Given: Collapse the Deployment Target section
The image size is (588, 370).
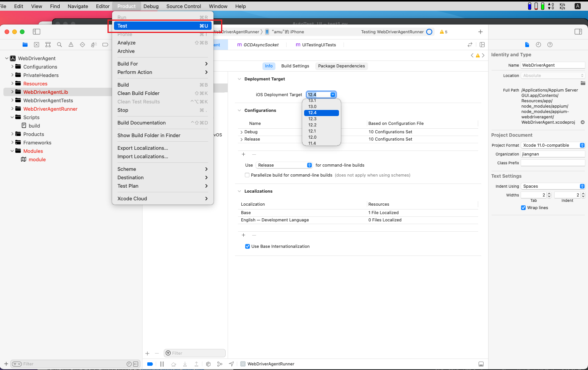Looking at the screenshot, I should pos(239,79).
